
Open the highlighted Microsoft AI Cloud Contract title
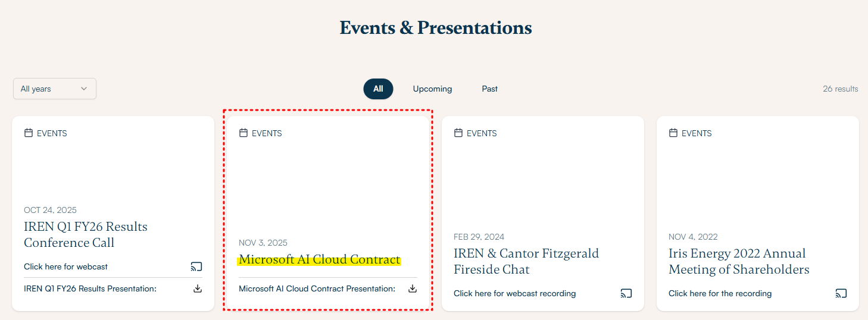tap(319, 260)
